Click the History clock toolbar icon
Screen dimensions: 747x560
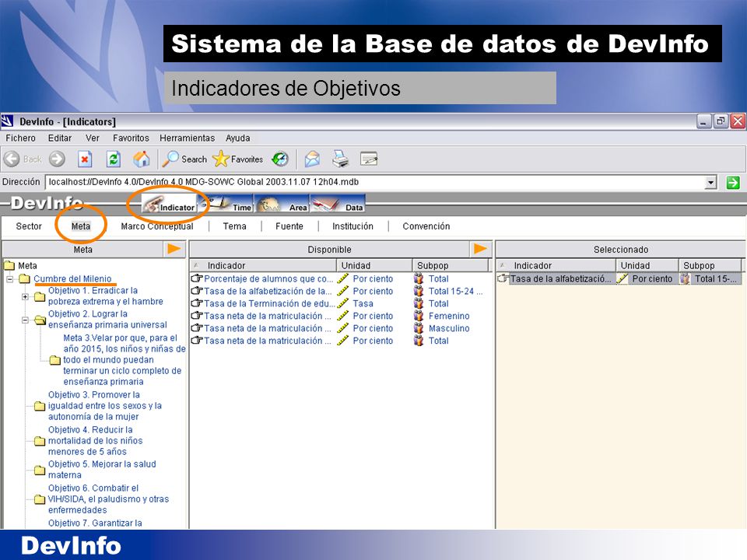(280, 159)
